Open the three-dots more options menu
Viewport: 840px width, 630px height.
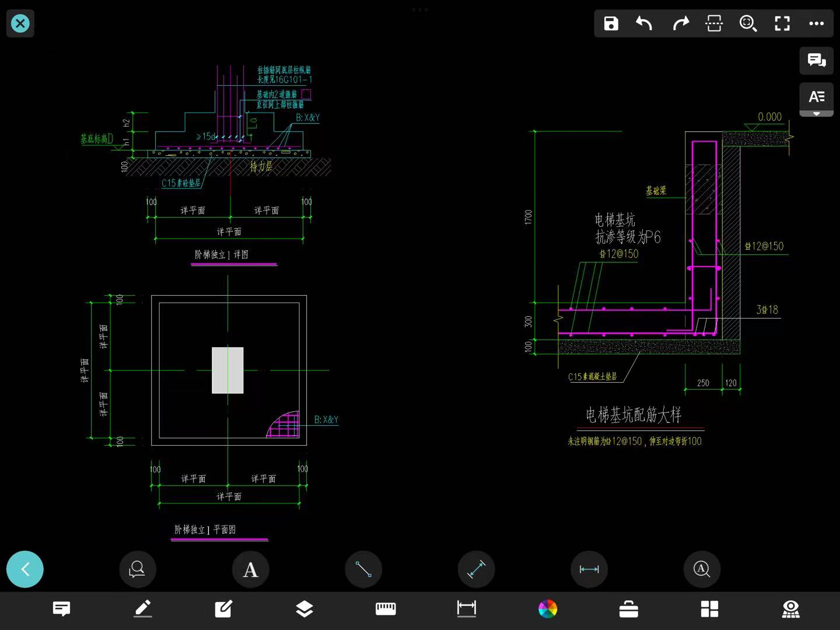click(817, 23)
